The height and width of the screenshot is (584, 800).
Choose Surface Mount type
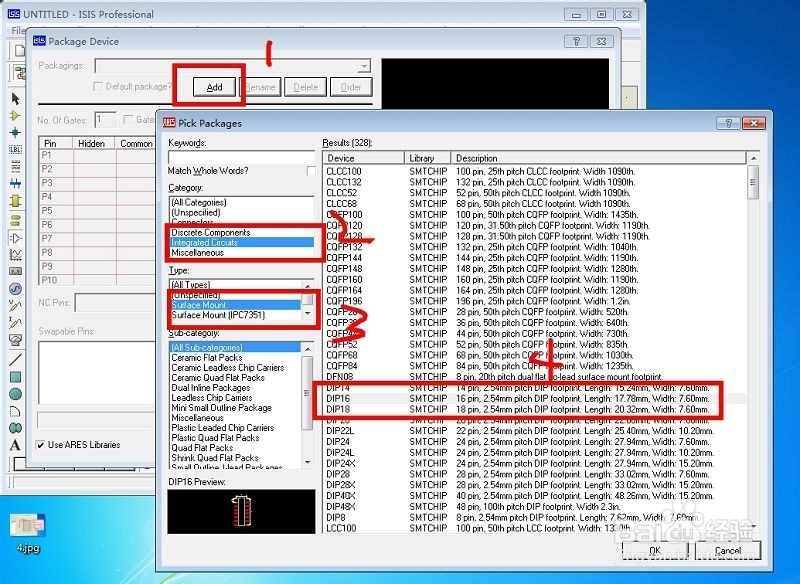click(236, 305)
